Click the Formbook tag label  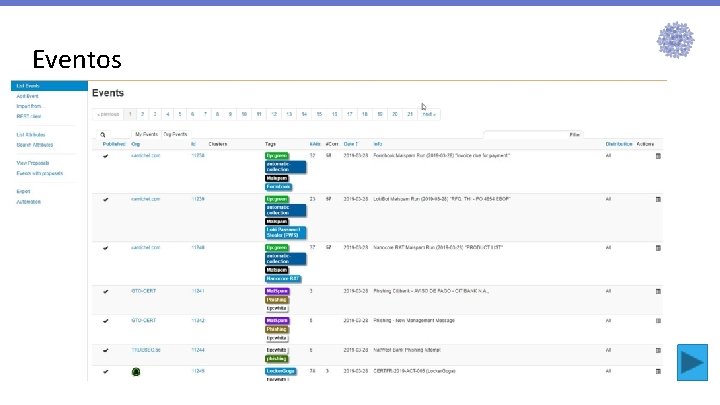[278, 187]
